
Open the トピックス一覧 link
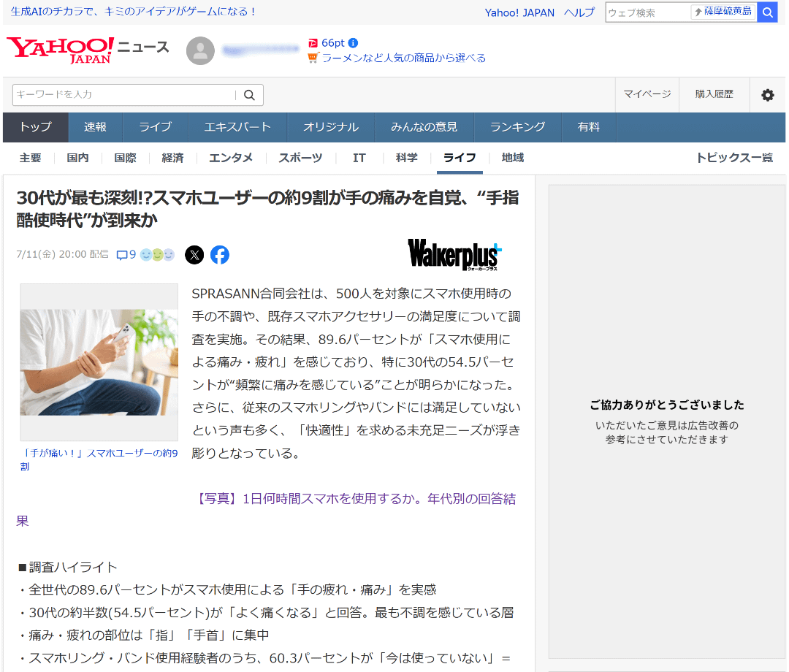733,158
